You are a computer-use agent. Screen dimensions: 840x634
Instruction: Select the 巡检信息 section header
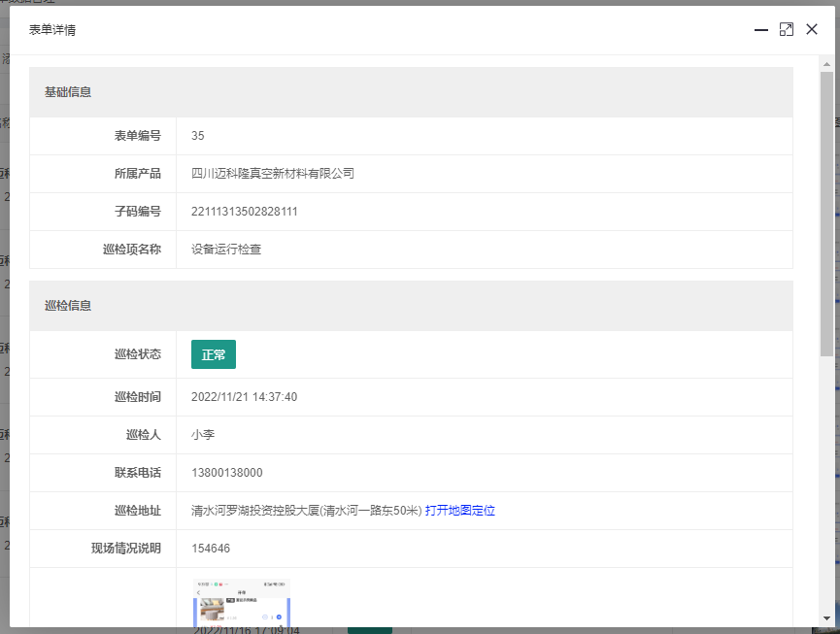tap(68, 306)
